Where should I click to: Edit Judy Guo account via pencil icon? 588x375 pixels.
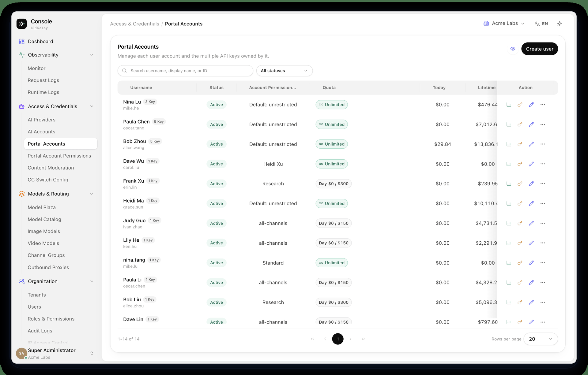(x=531, y=223)
